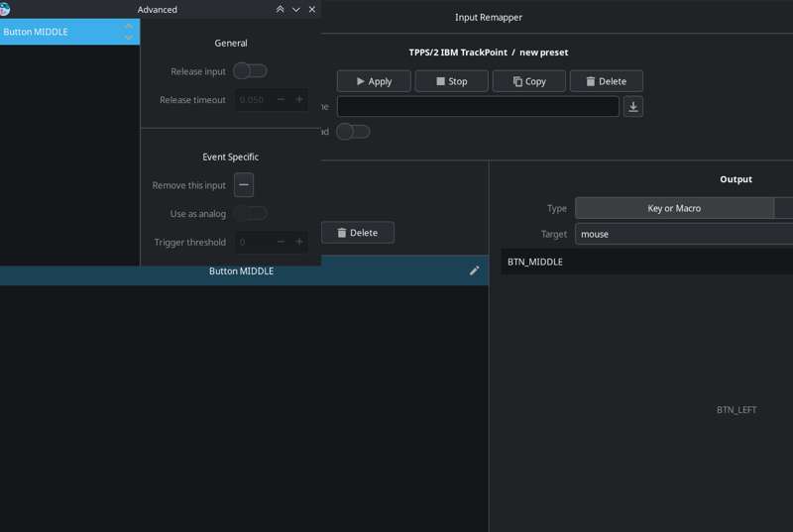Screen dimensions: 793x532
Task: Close the Advanced window
Action: click(x=312, y=9)
